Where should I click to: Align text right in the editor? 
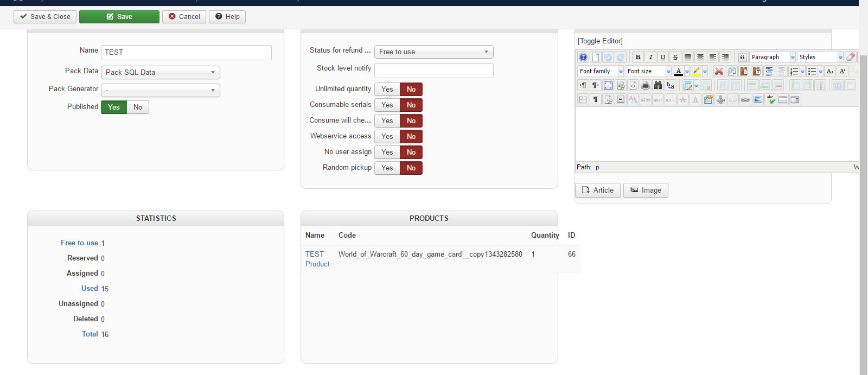tap(725, 57)
